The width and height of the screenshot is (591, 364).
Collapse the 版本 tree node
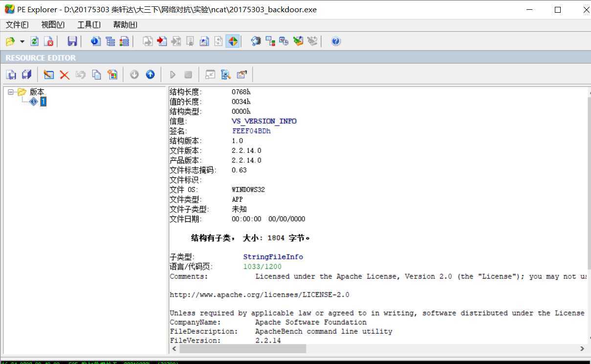pos(11,92)
